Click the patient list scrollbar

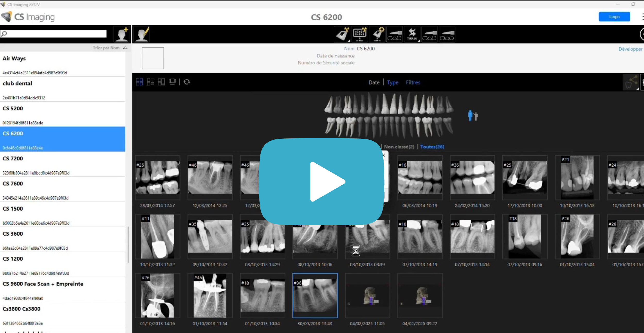[x=128, y=245]
